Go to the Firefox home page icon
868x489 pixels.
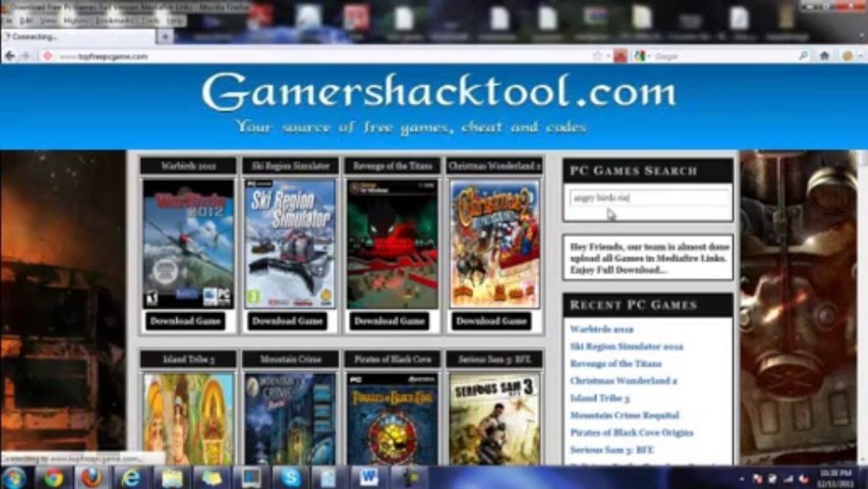825,56
